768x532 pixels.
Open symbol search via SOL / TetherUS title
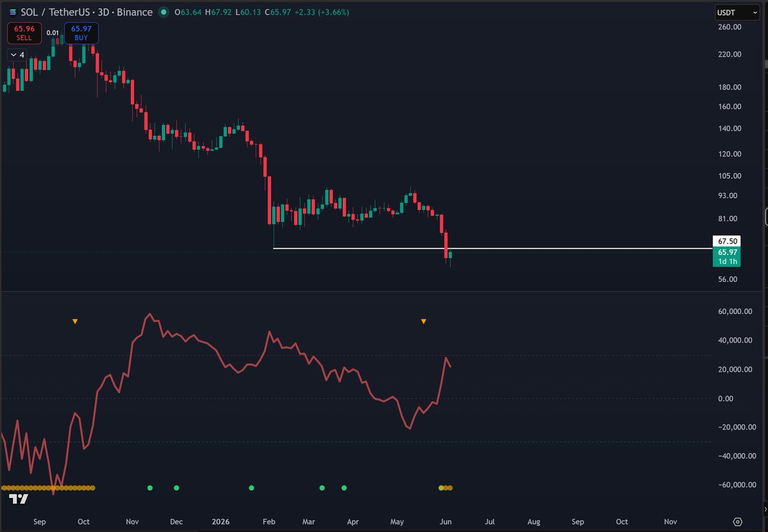pos(87,12)
